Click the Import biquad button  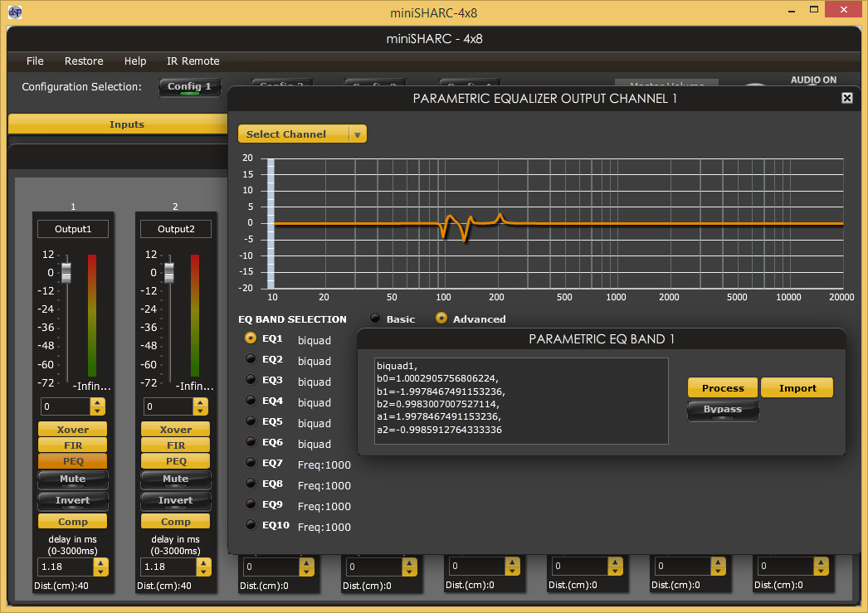point(797,388)
